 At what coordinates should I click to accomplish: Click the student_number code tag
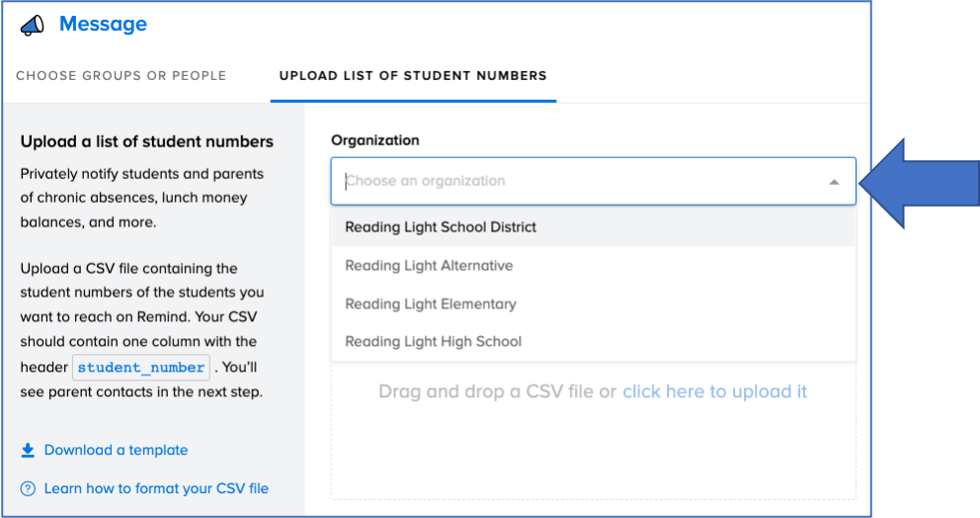(141, 367)
